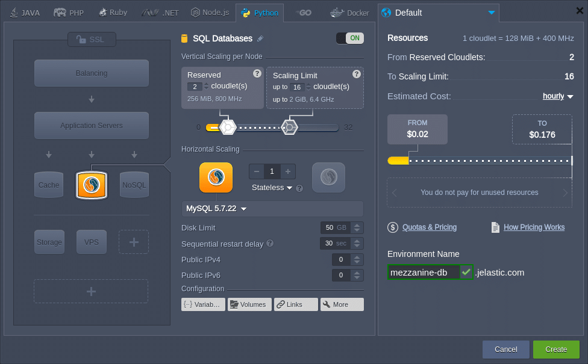Add a Storage node
This screenshot has height=364, width=588.
(x=49, y=242)
